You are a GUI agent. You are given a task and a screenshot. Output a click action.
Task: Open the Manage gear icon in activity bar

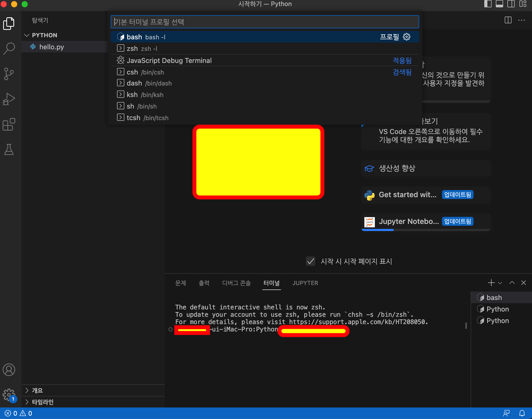click(9, 395)
